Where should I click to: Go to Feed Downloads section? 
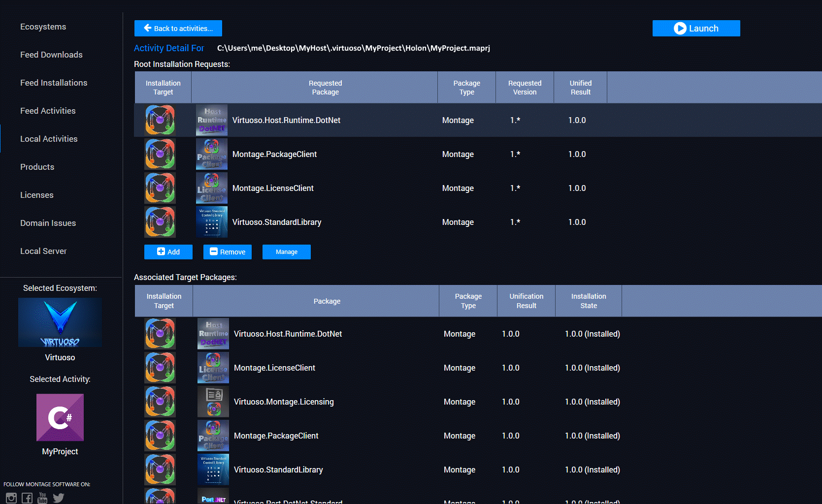51,55
